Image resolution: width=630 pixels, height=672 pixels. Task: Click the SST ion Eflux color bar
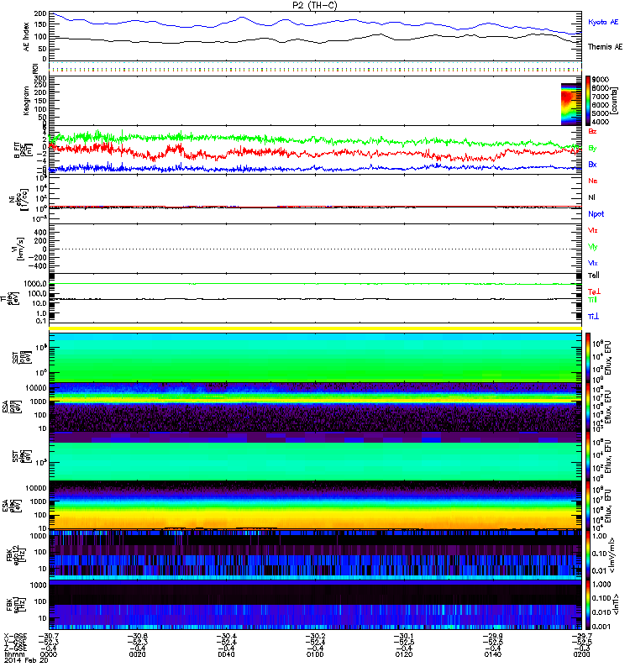point(588,358)
